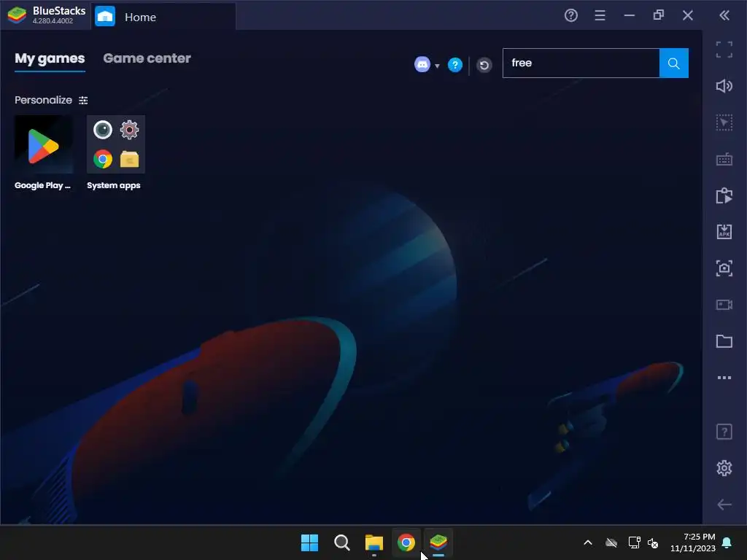The width and height of the screenshot is (747, 560).
Task: Click the blue help question mark icon
Action: pos(455,65)
